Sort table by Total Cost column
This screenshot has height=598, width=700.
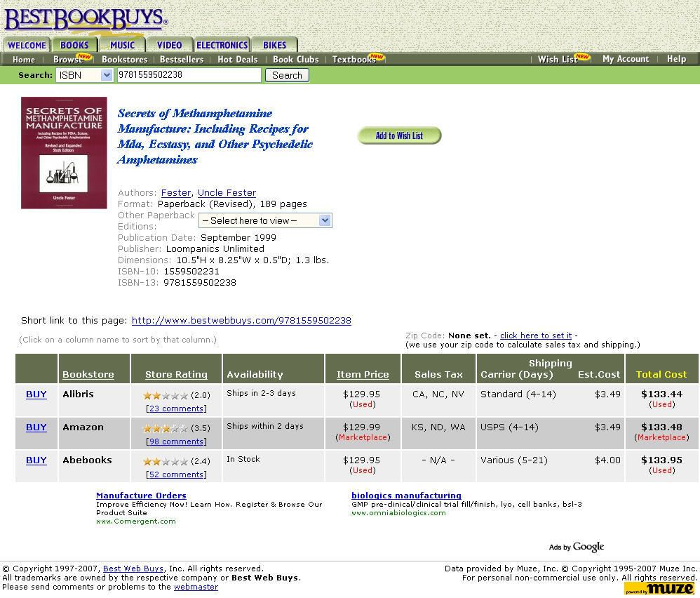click(x=661, y=374)
